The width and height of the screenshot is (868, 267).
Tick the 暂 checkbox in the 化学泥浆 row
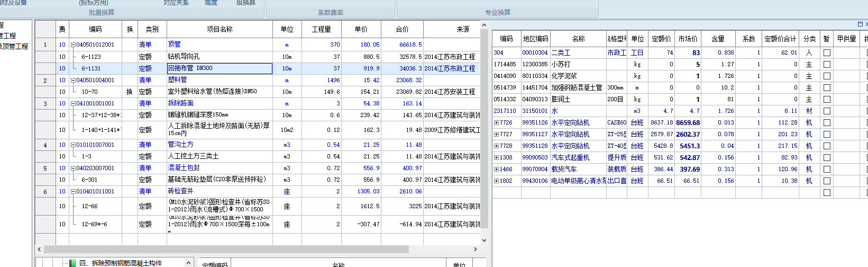coord(827,76)
